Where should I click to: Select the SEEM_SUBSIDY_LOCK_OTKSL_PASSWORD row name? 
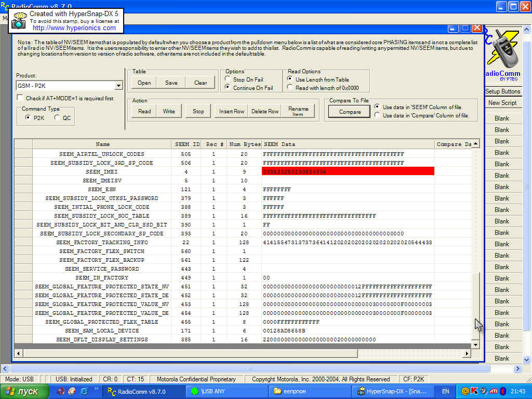102,198
